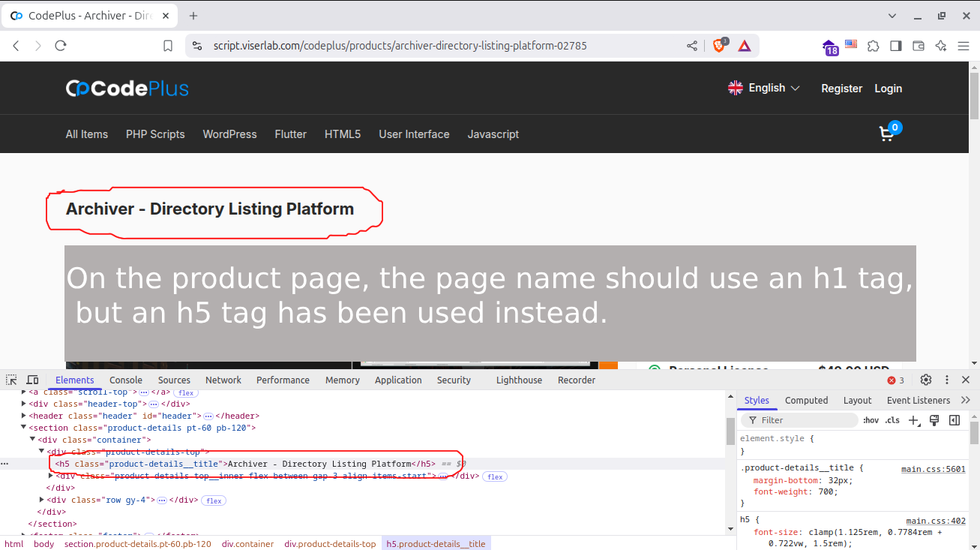This screenshot has height=550, width=980.
Task: Open Brave Wallet icon
Action: (x=919, y=46)
